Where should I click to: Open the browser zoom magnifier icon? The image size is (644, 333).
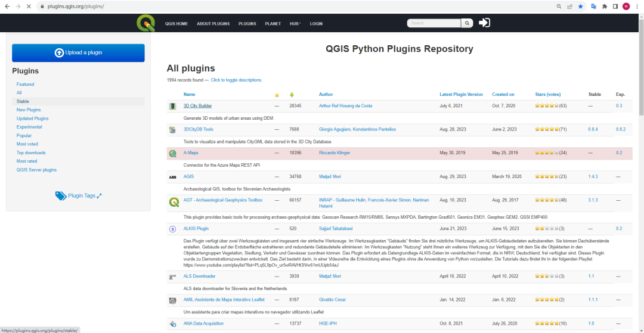pyautogui.click(x=559, y=7)
